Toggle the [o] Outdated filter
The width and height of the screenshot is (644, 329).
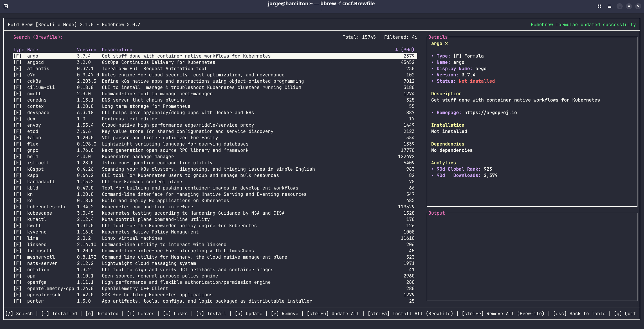click(102, 314)
